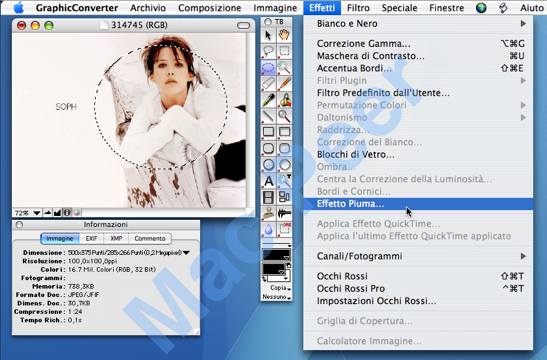Click the toolbar pill button on image window
The width and height of the screenshot is (547, 360).
click(243, 25)
